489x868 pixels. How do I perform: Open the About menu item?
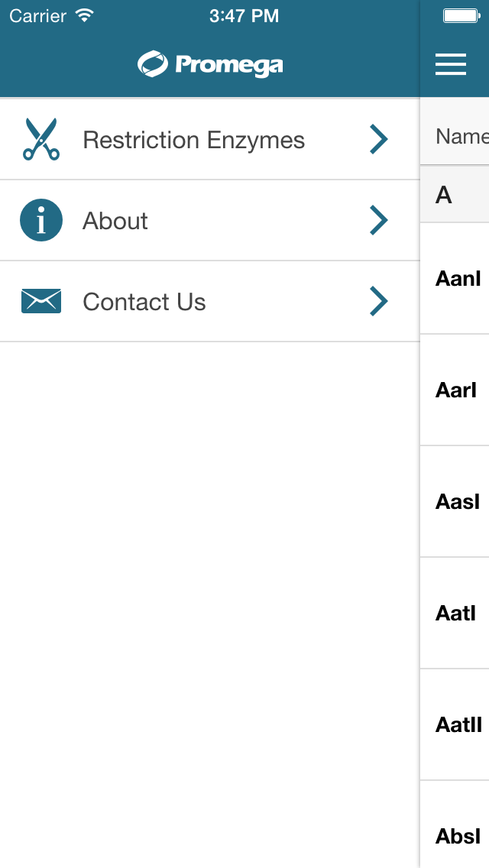click(x=210, y=220)
